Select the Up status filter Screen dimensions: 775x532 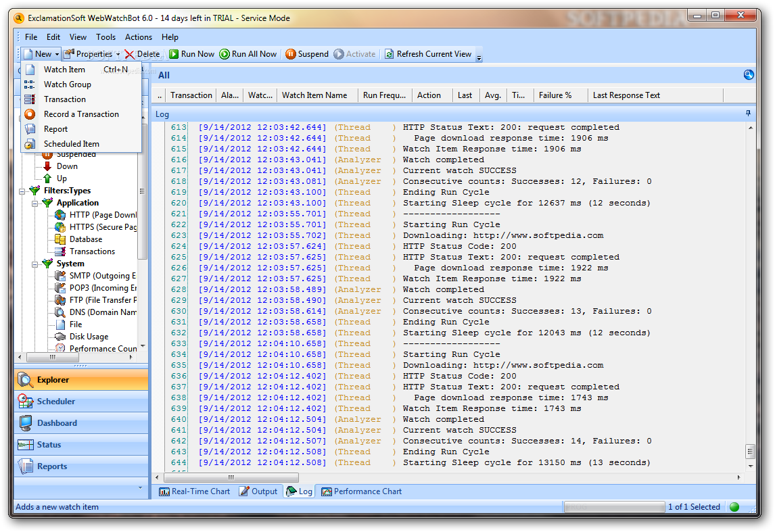click(x=62, y=178)
